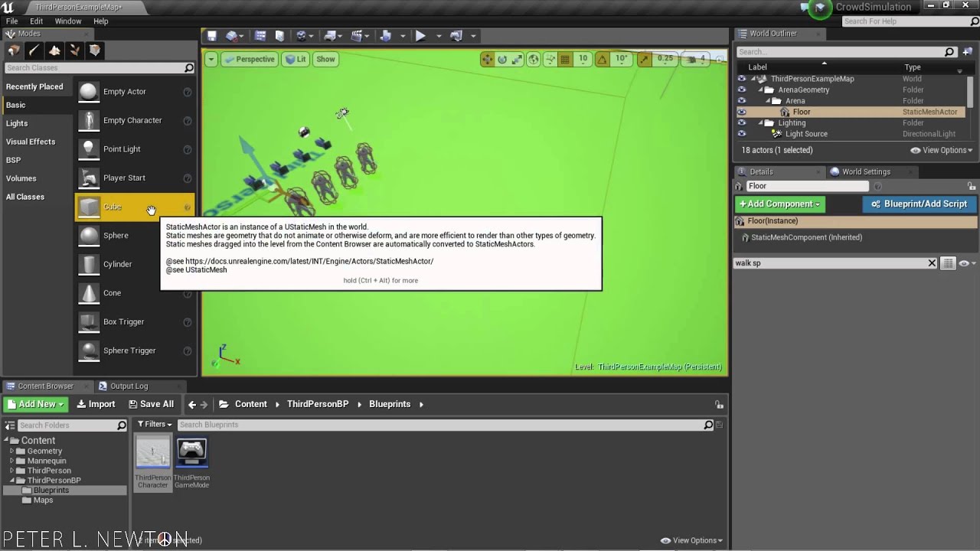Viewport: 980px width, 551px height.
Task: Select the Paint mode brush icon
Action: pyautogui.click(x=34, y=51)
